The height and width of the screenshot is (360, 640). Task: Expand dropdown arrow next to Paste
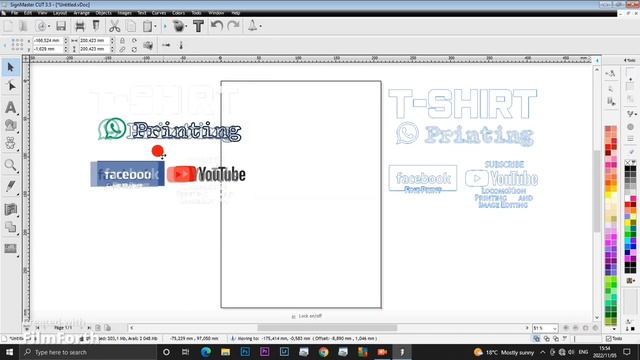[156, 27]
